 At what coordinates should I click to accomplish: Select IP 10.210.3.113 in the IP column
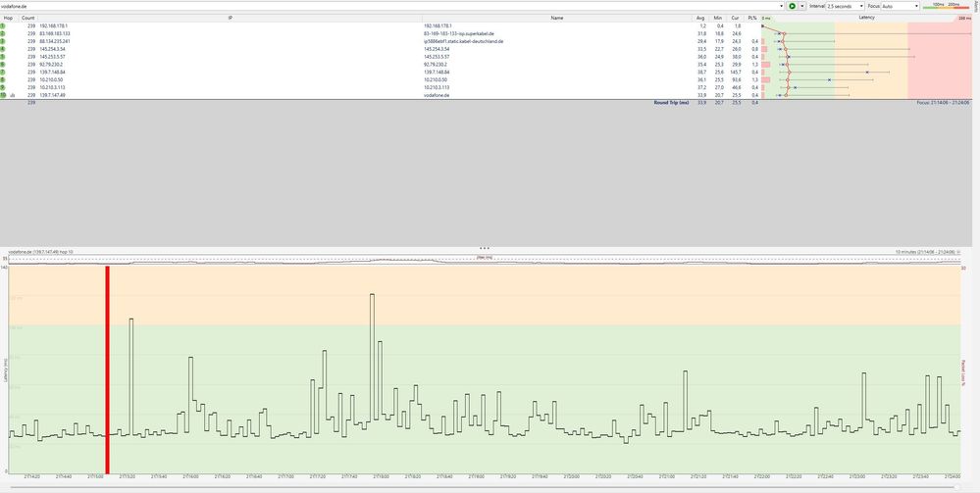coord(52,87)
